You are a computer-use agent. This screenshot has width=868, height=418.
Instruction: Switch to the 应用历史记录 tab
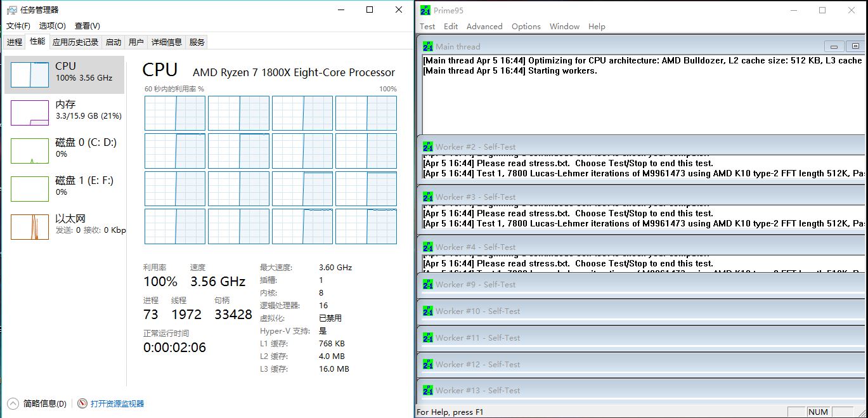[x=75, y=42]
